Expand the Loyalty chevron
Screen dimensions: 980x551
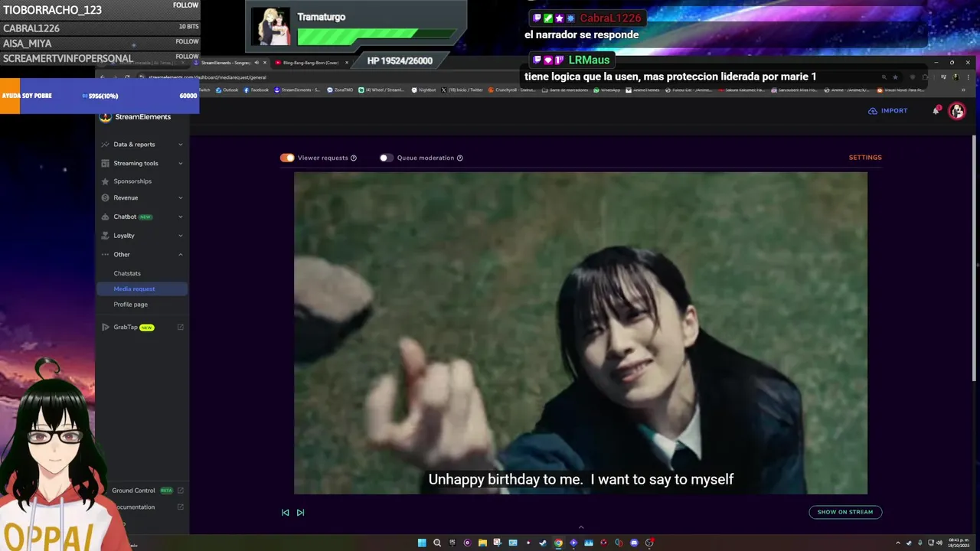click(x=181, y=236)
